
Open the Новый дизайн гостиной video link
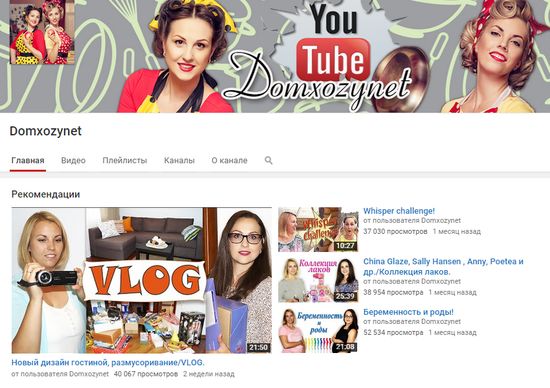(108, 362)
